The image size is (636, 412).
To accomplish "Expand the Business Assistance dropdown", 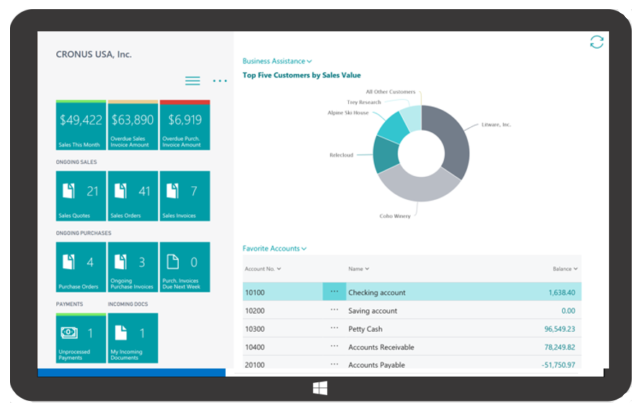I will [277, 61].
